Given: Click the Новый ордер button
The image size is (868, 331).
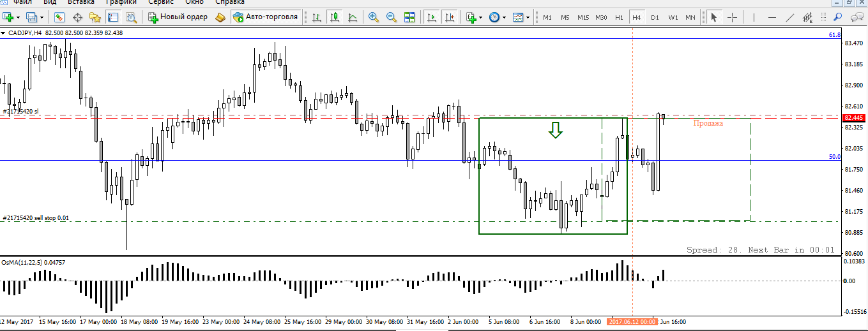Looking at the screenshot, I should point(178,17).
